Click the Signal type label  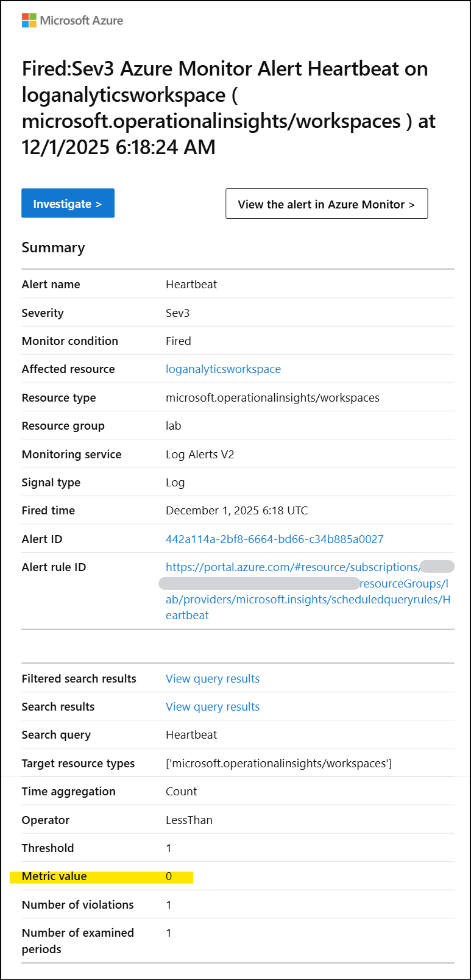click(51, 483)
